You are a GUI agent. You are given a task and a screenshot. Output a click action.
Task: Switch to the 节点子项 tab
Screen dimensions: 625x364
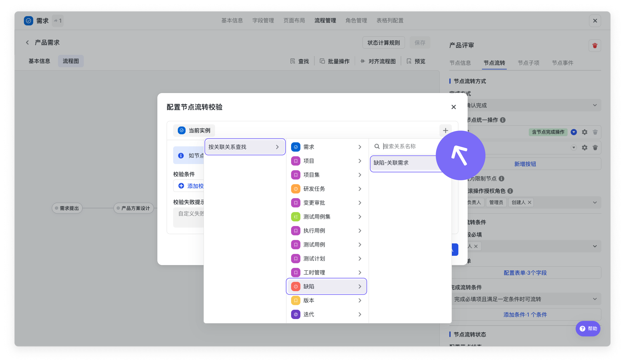pos(528,63)
